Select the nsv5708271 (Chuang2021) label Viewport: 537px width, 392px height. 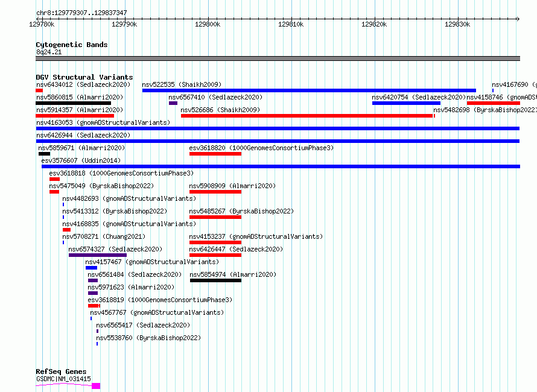(104, 236)
